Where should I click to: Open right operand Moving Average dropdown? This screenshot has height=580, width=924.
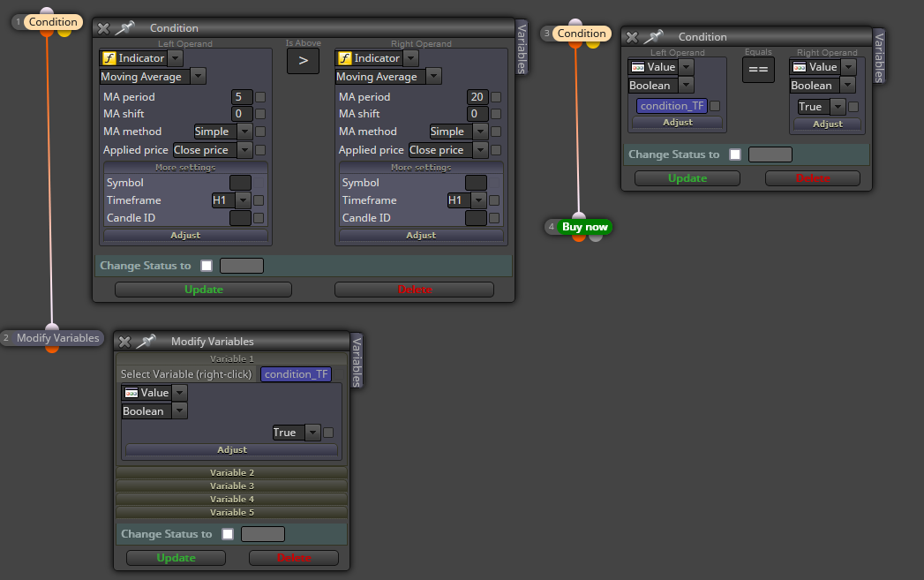tap(433, 77)
